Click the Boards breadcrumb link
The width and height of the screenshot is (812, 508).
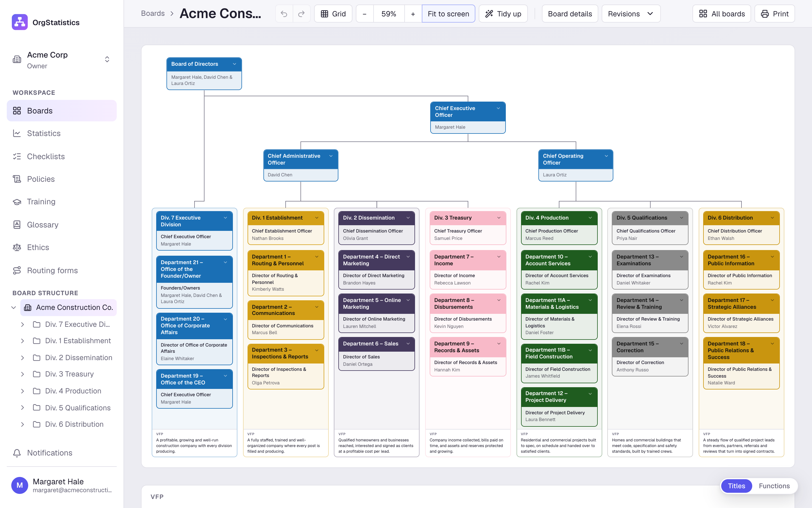(153, 14)
